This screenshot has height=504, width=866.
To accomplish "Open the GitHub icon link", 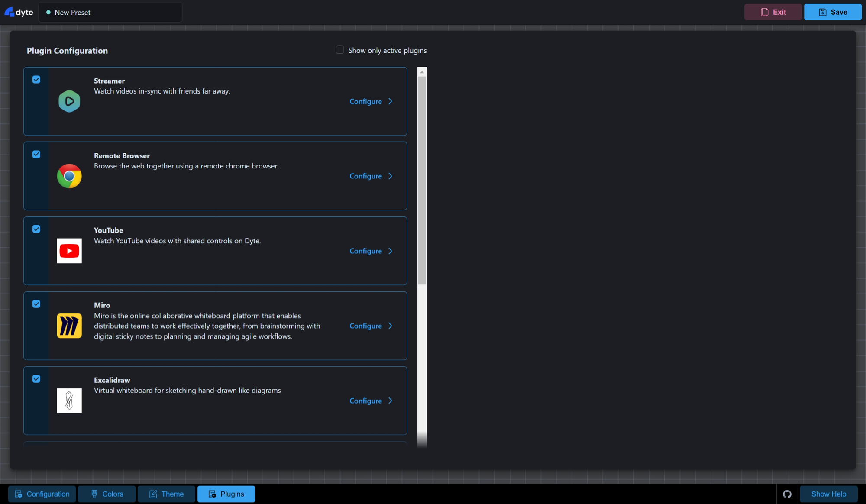I will pos(787,494).
